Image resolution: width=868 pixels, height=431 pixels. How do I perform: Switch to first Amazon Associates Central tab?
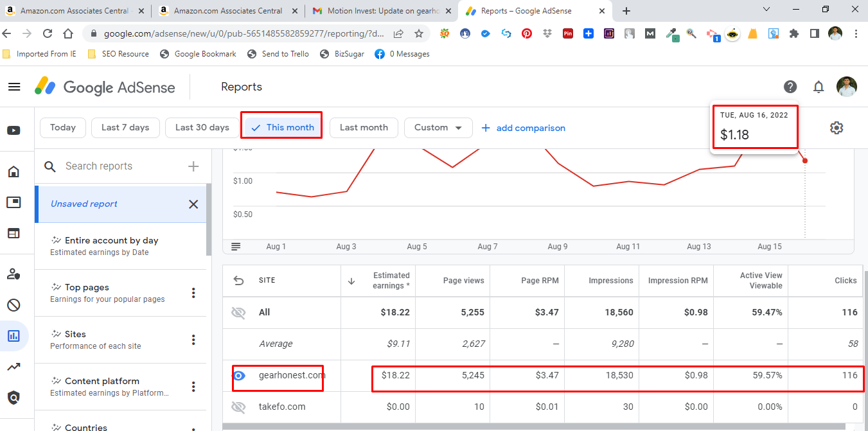tap(75, 11)
